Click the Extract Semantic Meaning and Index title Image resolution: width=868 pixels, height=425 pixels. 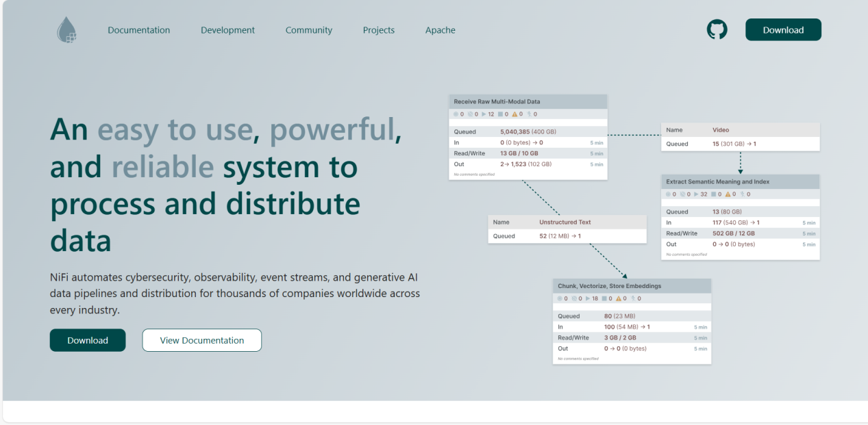717,181
